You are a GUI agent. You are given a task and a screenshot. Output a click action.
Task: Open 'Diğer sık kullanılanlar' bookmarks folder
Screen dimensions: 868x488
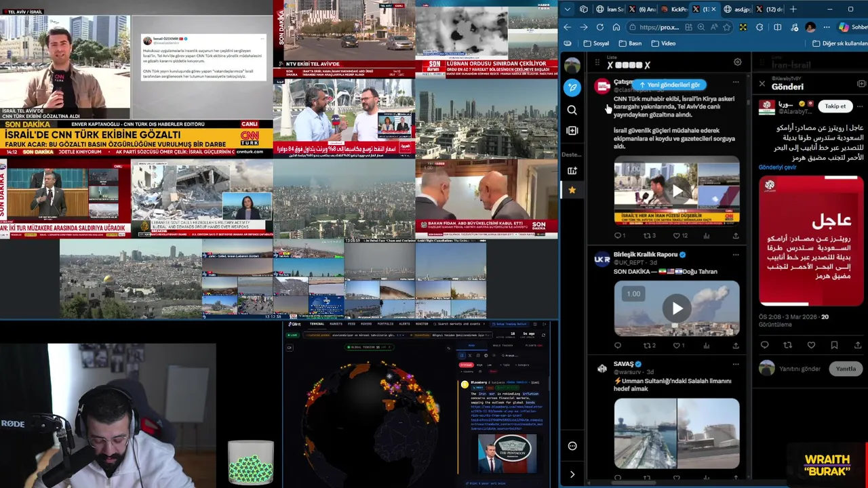(x=840, y=43)
